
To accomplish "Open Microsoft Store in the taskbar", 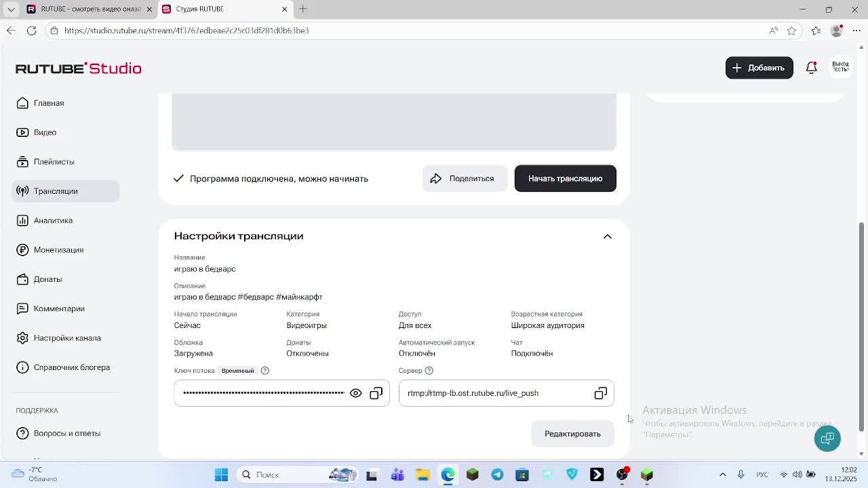I will (x=522, y=475).
